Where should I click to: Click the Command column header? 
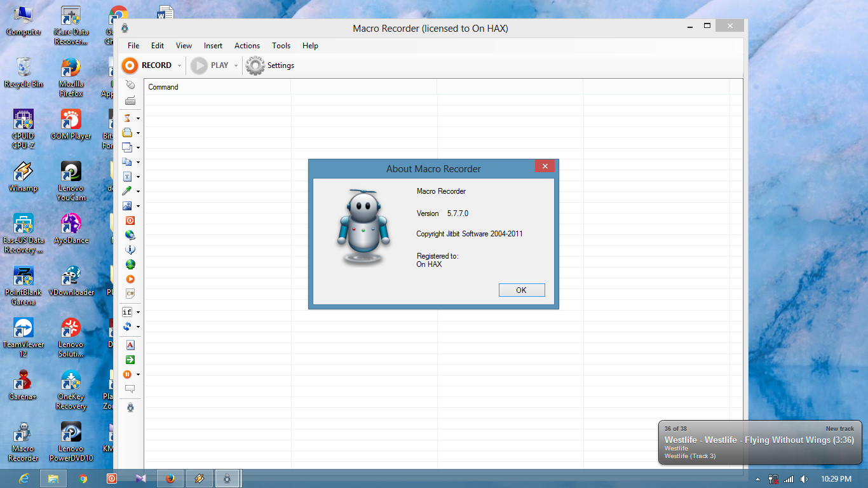pos(163,86)
